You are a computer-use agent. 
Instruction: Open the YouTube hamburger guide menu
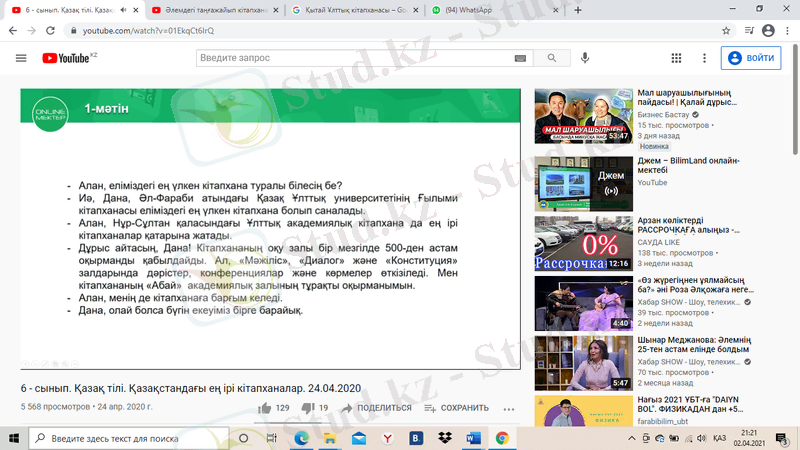coord(21,58)
